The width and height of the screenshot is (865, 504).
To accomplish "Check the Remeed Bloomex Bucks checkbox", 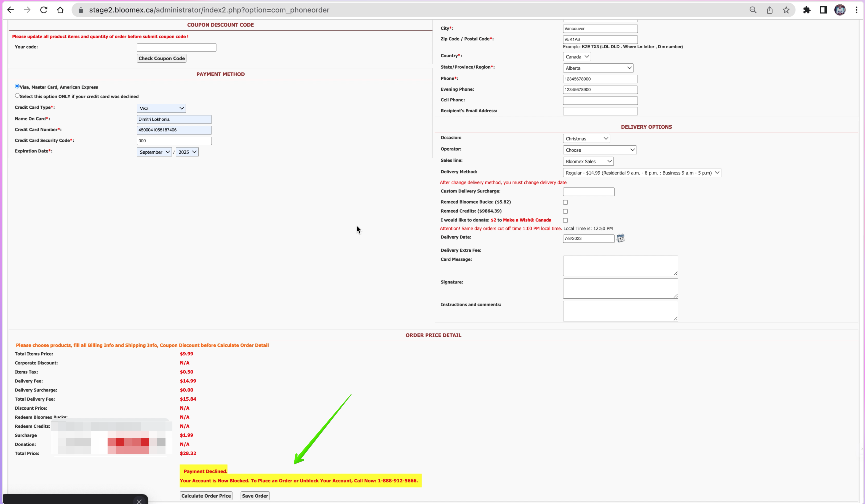I will pos(565,202).
